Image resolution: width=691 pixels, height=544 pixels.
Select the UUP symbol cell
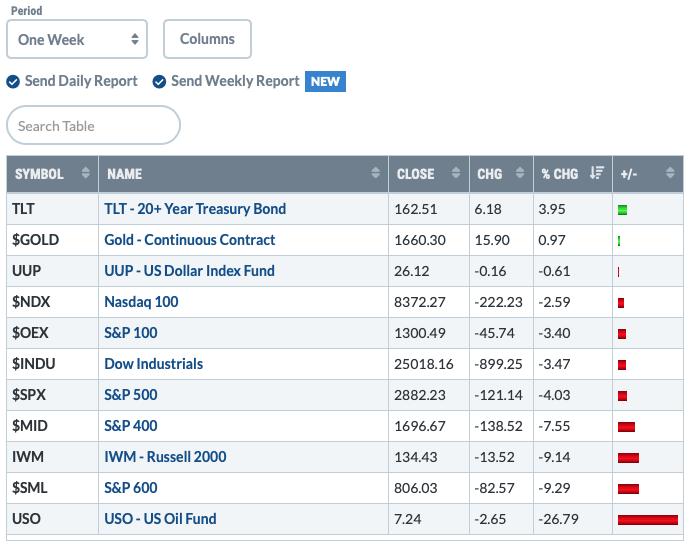pos(52,271)
